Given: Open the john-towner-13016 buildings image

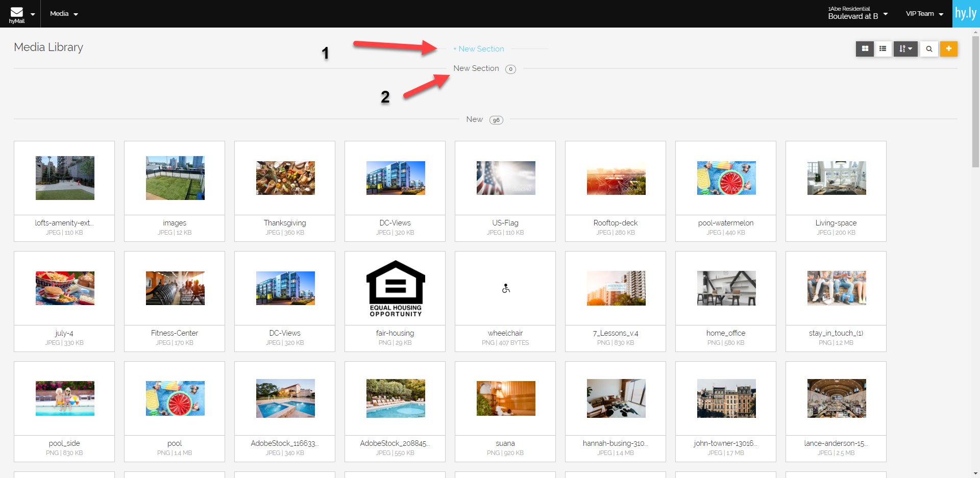Looking at the screenshot, I should tap(726, 398).
